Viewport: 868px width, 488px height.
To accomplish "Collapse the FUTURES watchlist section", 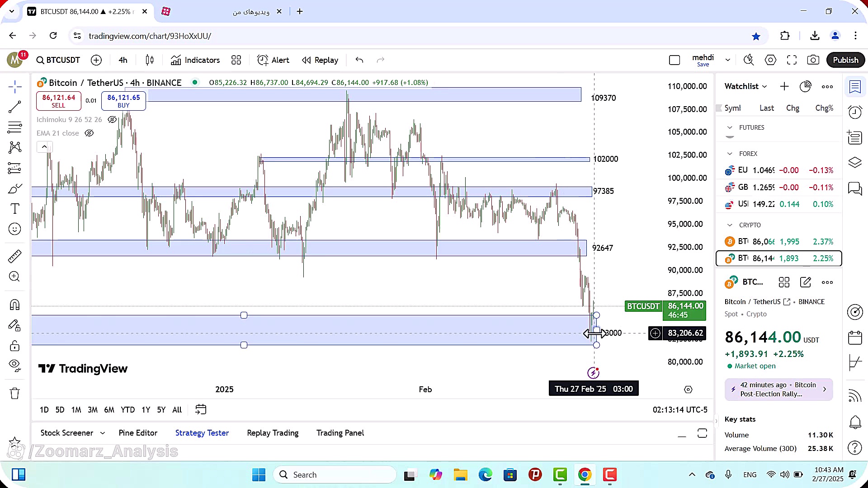I will [x=730, y=127].
